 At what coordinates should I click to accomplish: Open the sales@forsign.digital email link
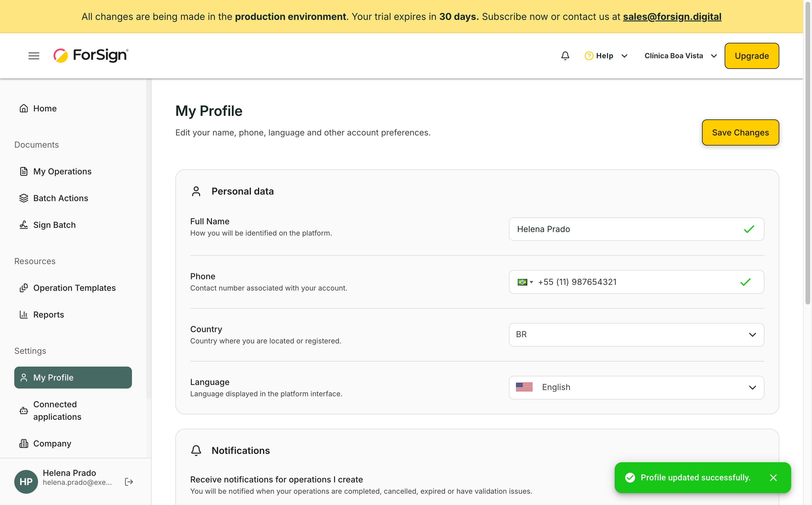pos(672,16)
